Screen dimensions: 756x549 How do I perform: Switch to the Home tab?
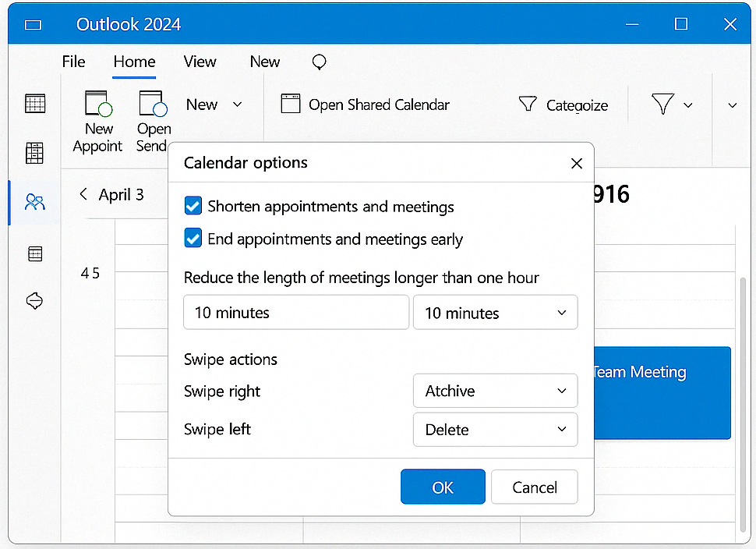135,62
